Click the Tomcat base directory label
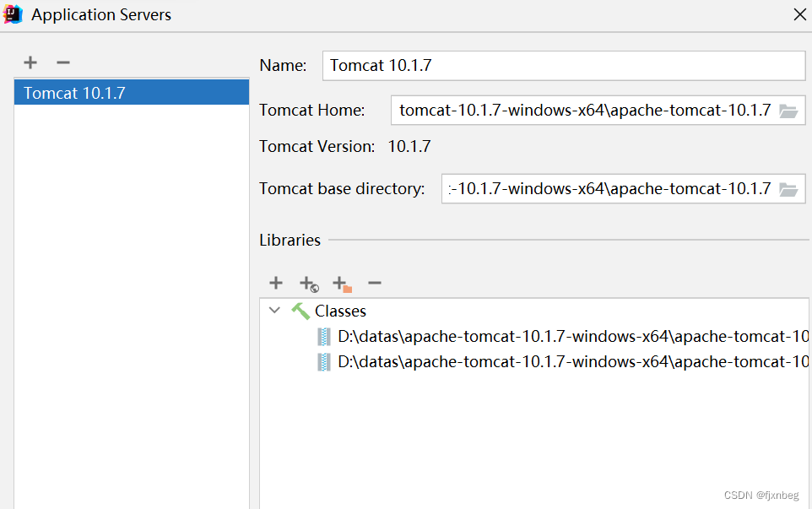The image size is (812, 509). pos(342,189)
